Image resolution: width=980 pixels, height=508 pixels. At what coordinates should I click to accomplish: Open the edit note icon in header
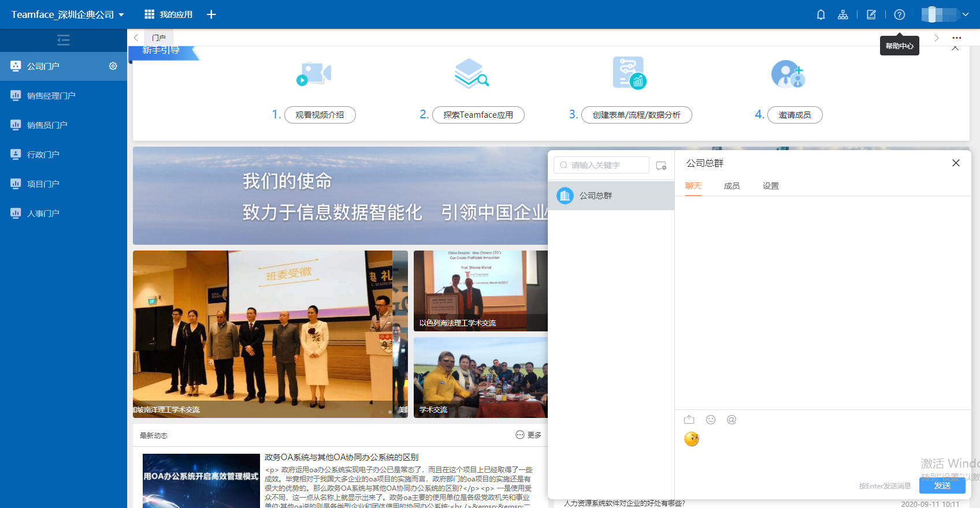(871, 14)
